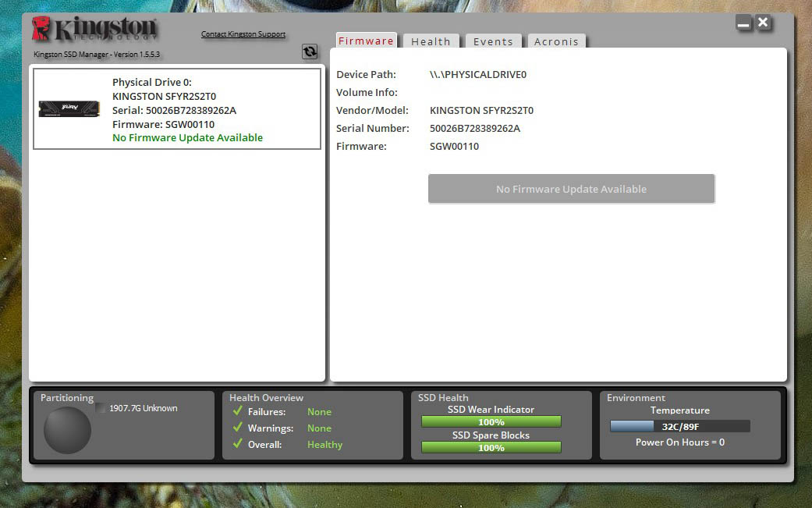Close the Kingston SSD Manager window
812x508 pixels.
pos(763,23)
